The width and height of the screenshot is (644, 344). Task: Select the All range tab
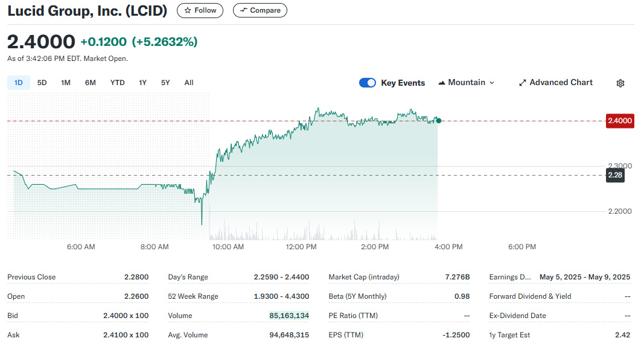pos(189,83)
